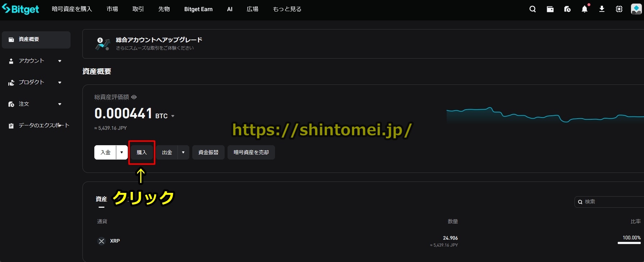Screen dimensions: 644x262
Task: Click the upgrade account chart icon
Action: coord(103,44)
